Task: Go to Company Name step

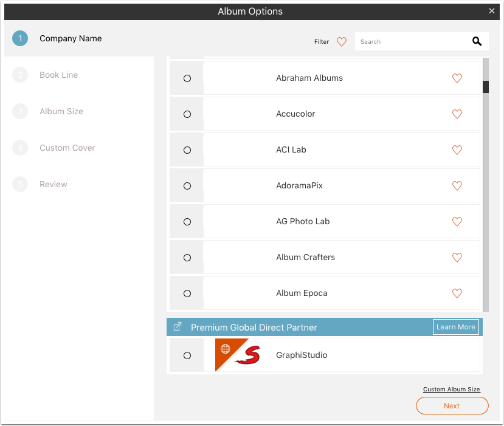Action: coord(71,38)
